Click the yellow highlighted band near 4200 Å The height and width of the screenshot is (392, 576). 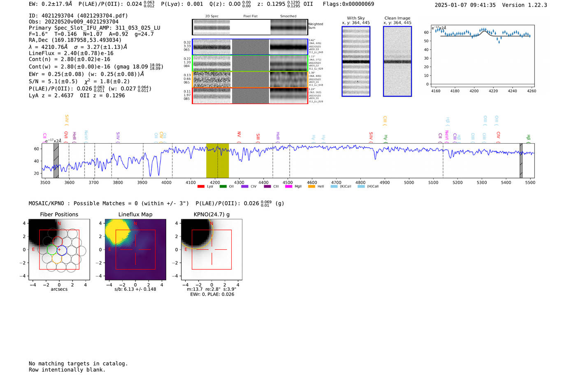(x=217, y=160)
